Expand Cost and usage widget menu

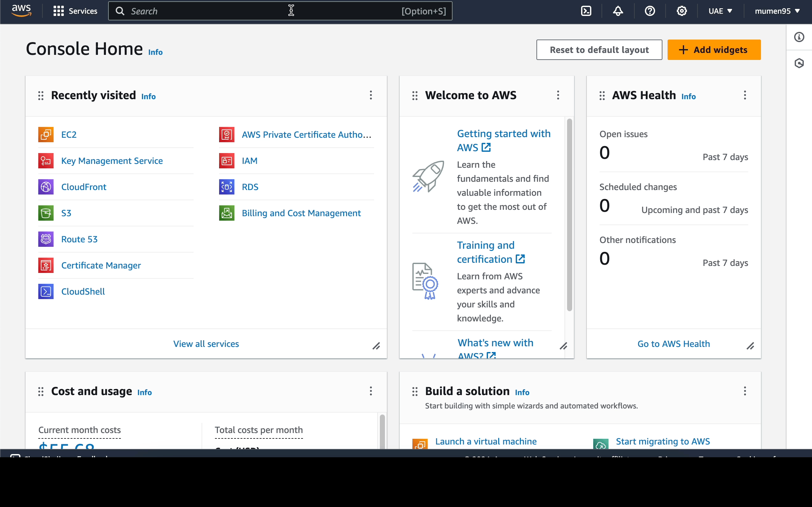(371, 391)
